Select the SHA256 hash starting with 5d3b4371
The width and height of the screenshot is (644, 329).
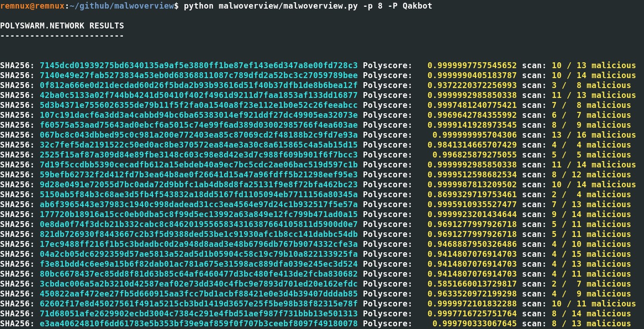198,105
